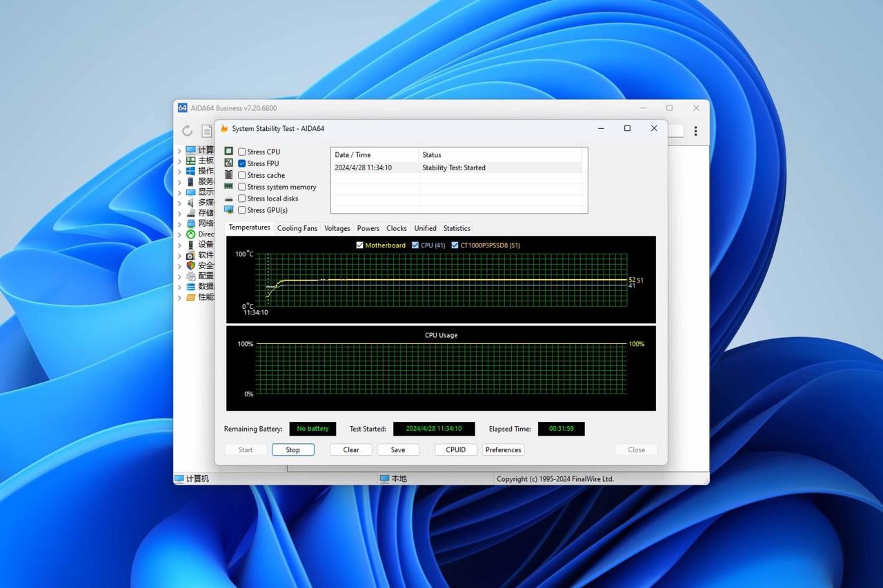Click the refresh icon in AIDA64 main toolbar
883x588 pixels.
(187, 130)
